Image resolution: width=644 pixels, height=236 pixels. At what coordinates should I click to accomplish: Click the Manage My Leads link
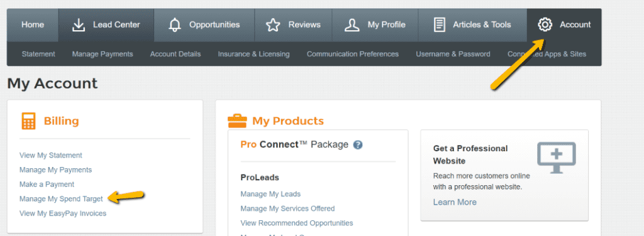click(x=270, y=194)
